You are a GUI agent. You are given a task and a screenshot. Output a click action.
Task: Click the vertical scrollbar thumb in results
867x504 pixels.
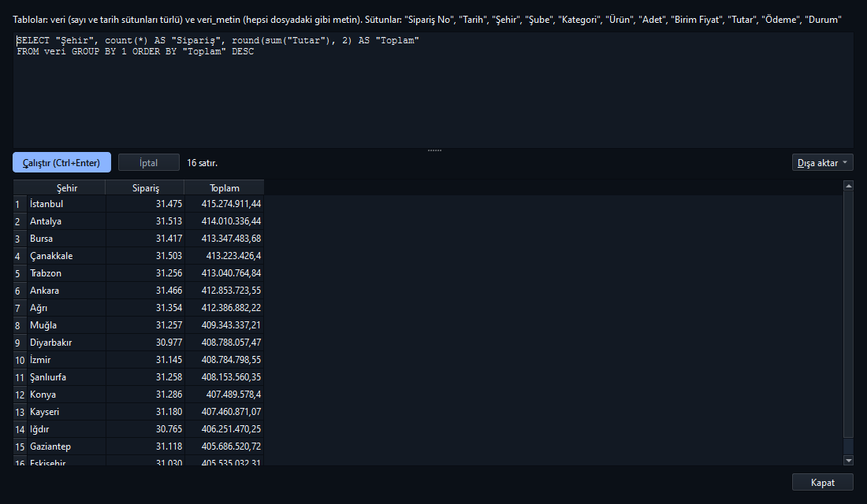point(849,314)
